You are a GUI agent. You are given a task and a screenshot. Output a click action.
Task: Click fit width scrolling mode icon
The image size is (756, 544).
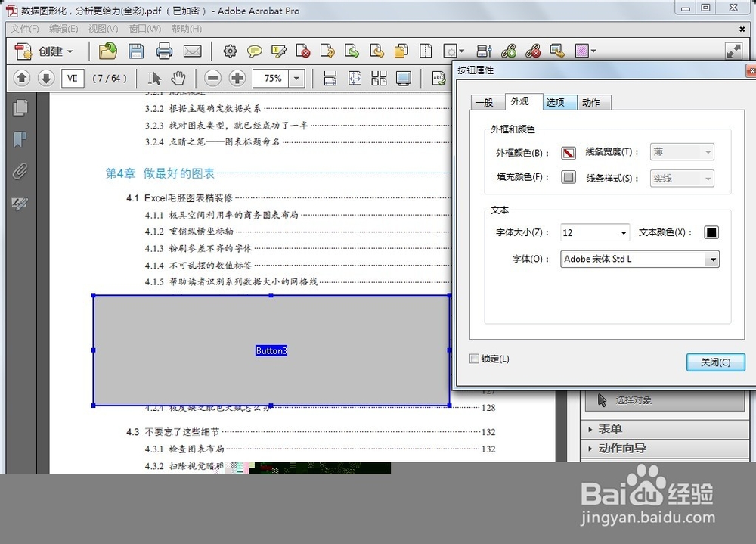point(330,78)
